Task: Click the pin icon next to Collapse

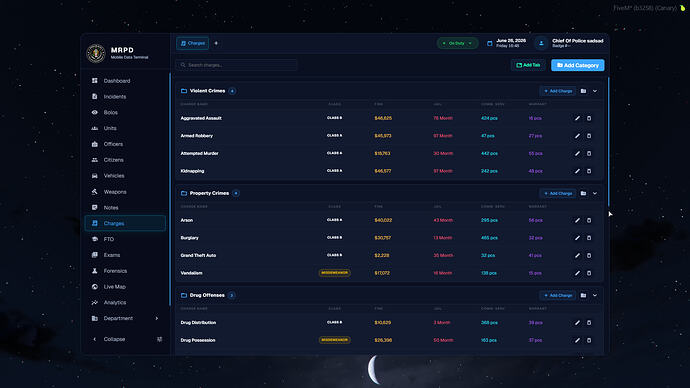Action: tap(159, 339)
